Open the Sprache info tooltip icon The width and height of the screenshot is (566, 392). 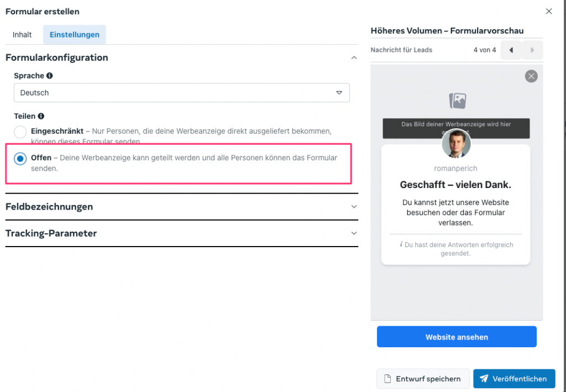point(50,75)
